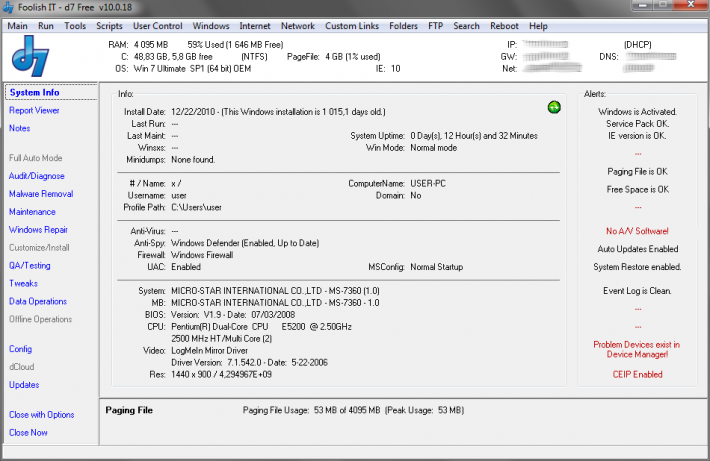Click 'Windows is Activated.' alert
The width and height of the screenshot is (710, 461).
click(637, 112)
